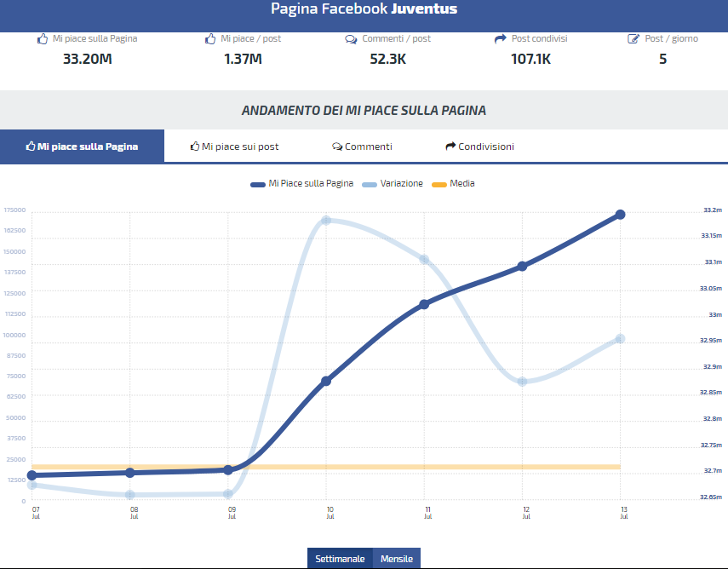Click dark blue data point for 11 Jul
The image size is (728, 569).
click(x=424, y=304)
